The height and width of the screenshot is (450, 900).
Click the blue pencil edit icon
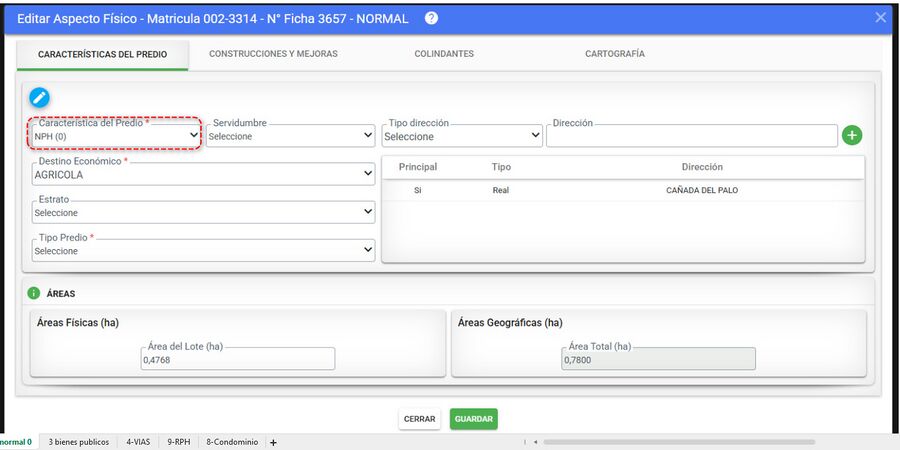pyautogui.click(x=40, y=98)
